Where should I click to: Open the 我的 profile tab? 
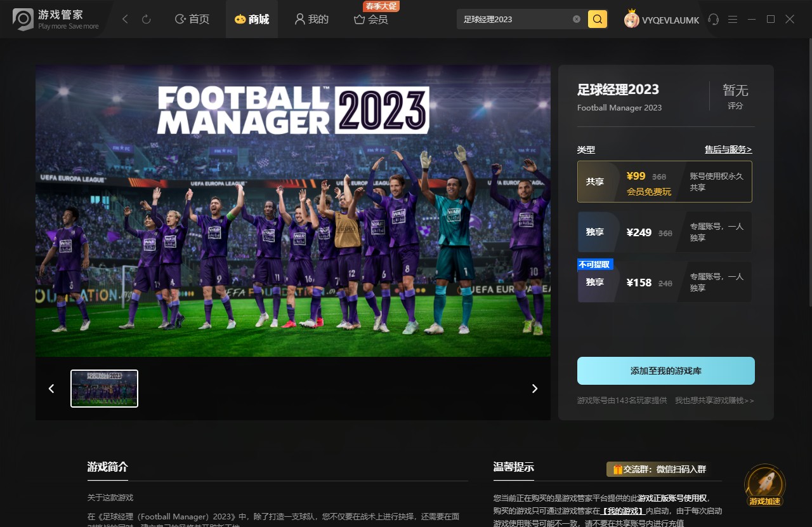(x=311, y=20)
